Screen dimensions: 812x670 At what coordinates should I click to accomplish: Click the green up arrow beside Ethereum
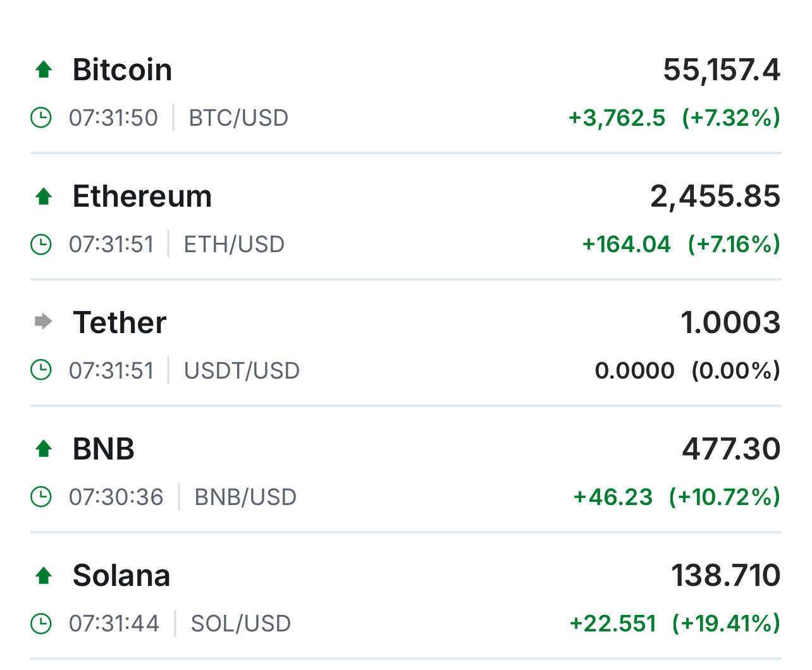point(44,196)
